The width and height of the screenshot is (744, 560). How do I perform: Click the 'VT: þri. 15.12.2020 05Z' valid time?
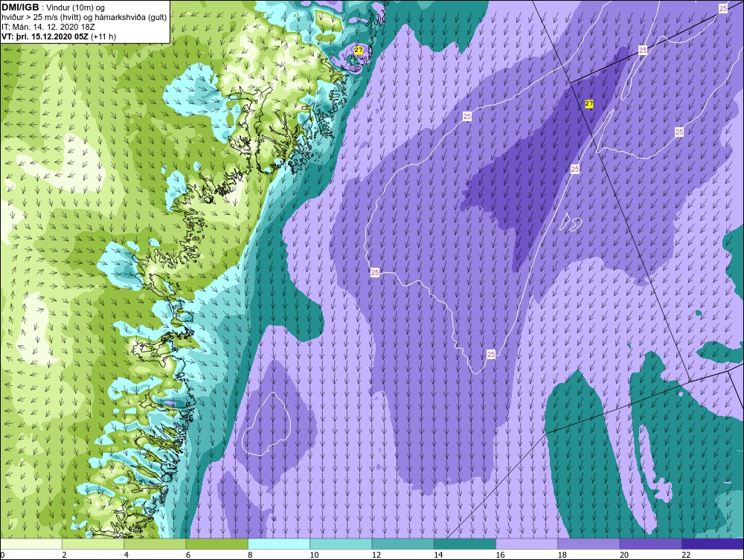[45, 36]
